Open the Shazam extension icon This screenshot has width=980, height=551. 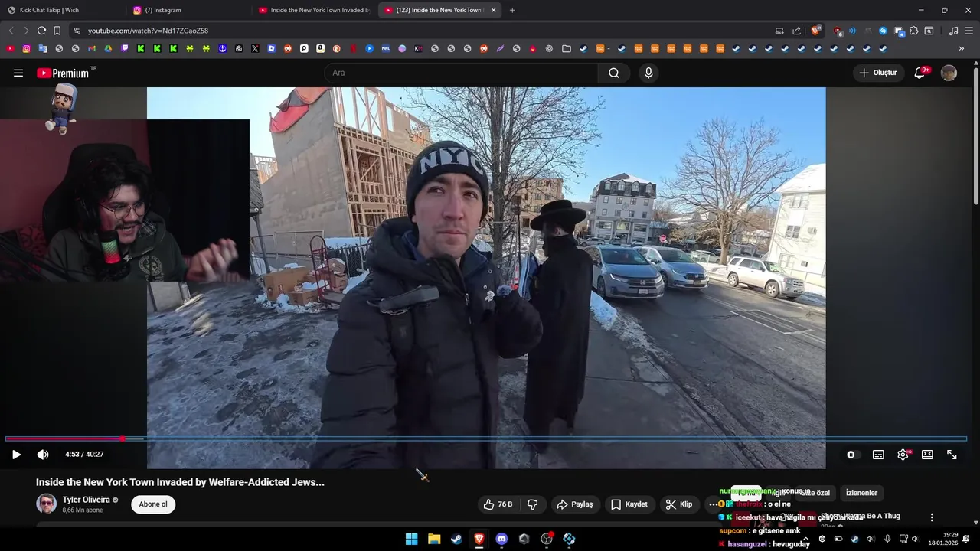883,31
